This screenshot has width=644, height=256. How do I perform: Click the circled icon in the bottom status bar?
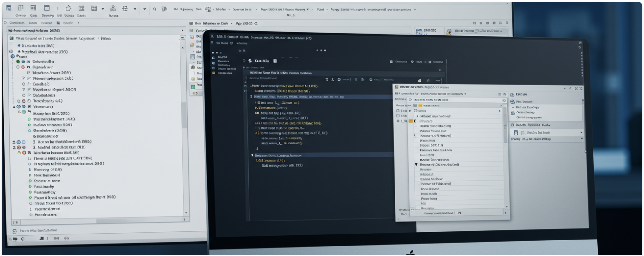coord(23,239)
